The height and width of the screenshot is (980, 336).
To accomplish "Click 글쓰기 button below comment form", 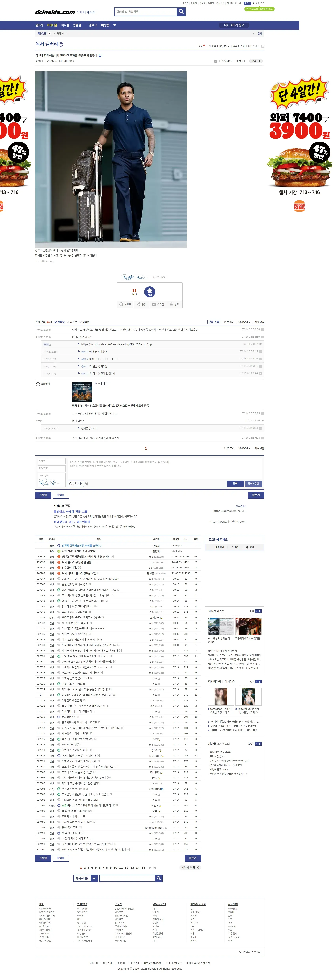I will (x=256, y=495).
